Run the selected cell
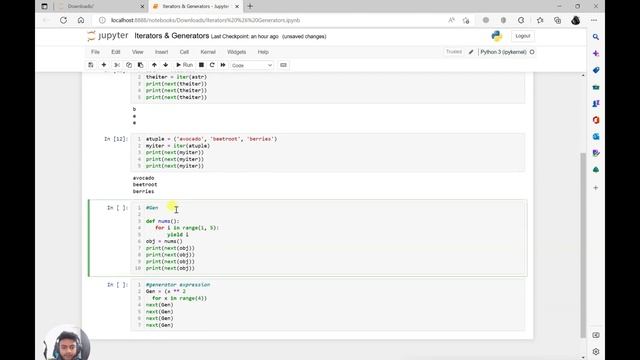This screenshot has width=640, height=360. (184, 65)
